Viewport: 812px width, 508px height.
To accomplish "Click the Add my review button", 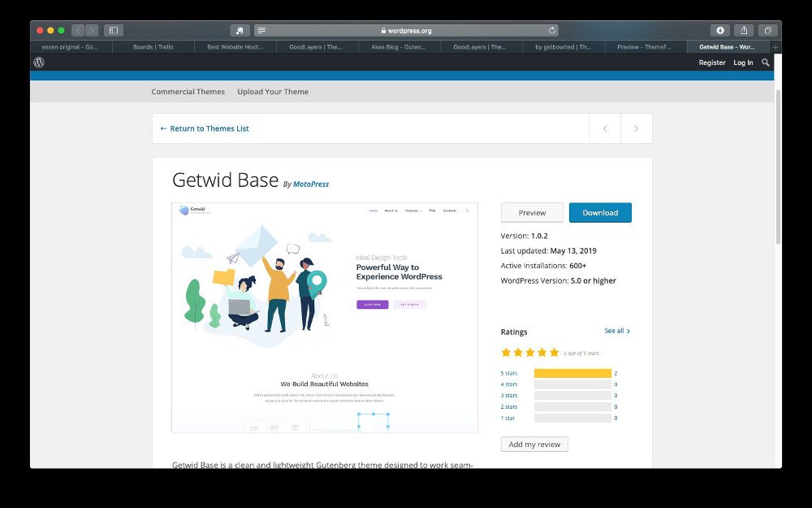I will (534, 445).
